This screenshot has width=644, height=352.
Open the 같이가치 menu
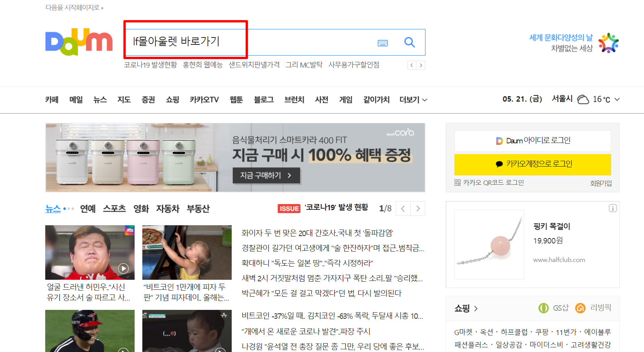(x=376, y=100)
